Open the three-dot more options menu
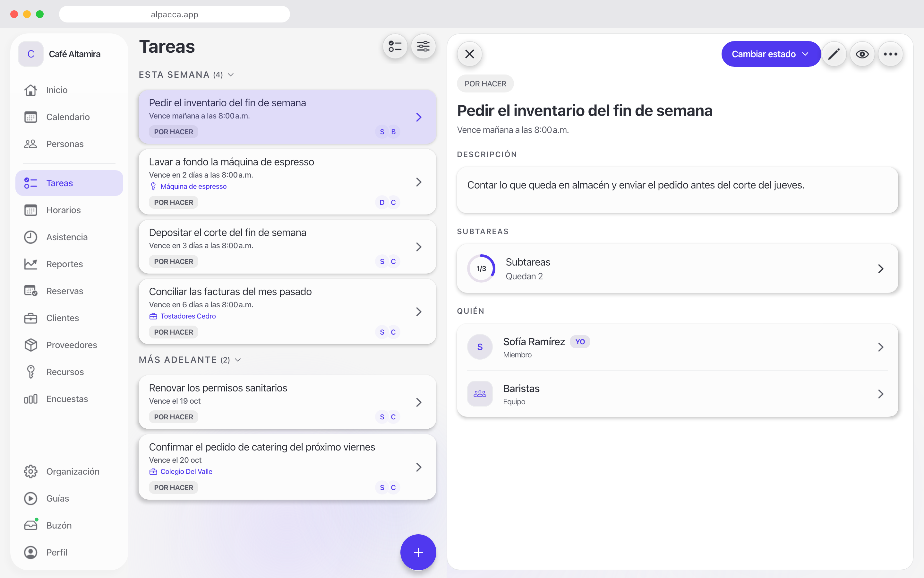 [x=890, y=54]
